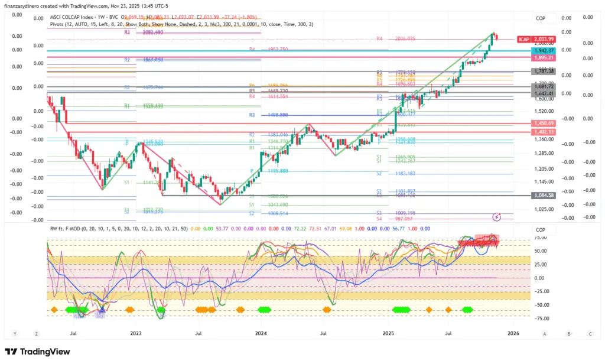Click the A marker on the bottom axis
The image size is (605, 364).
548,334
